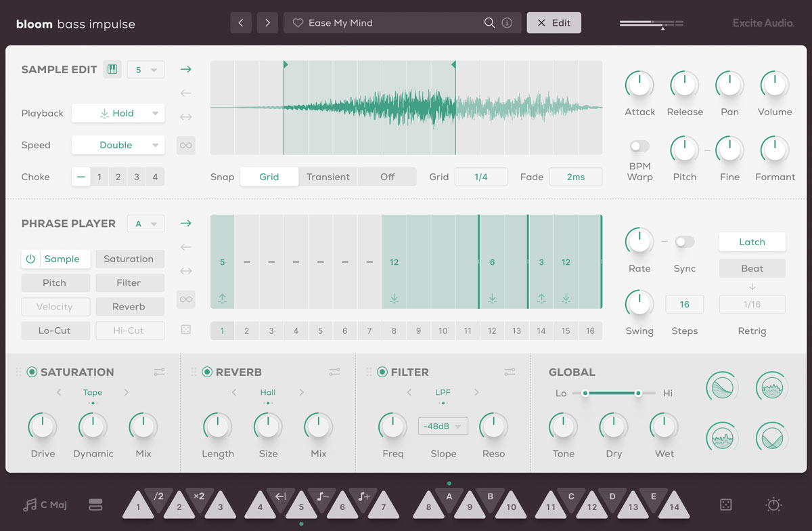
Task: Select step 8 in the Phrase Player sequencer
Action: [x=394, y=331]
